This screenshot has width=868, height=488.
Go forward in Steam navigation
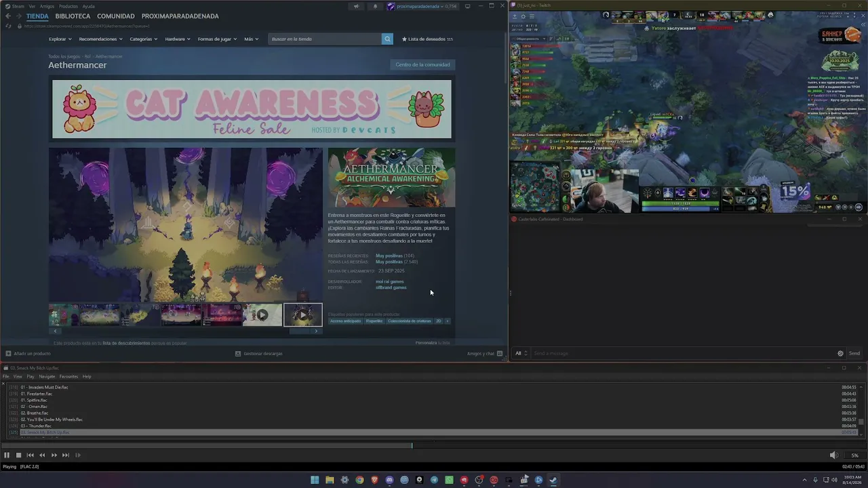click(19, 16)
